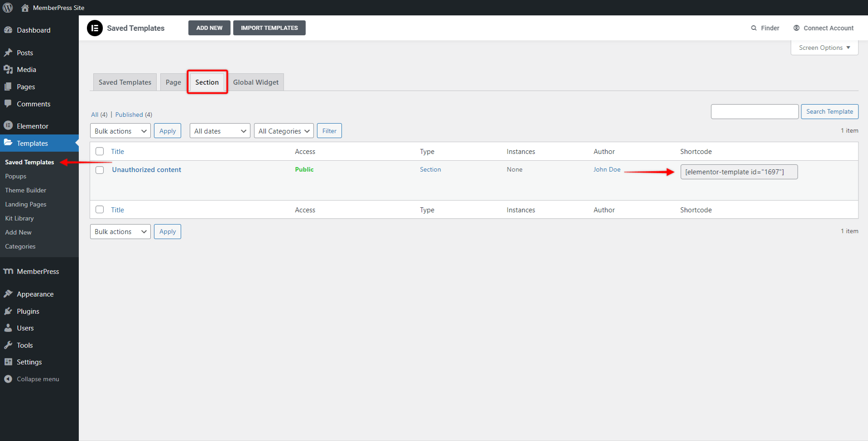868x441 pixels.
Task: Click the Elementor logo beside Saved Templates
Action: coord(95,28)
